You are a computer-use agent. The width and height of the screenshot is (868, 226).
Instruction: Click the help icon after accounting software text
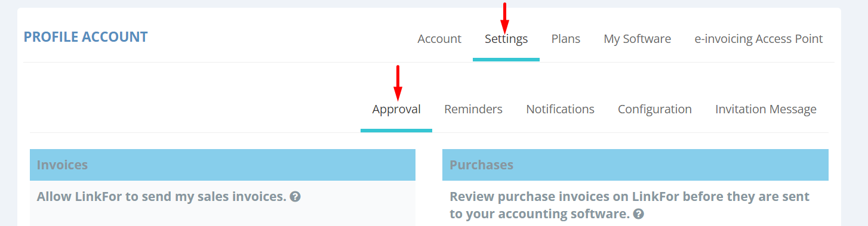click(x=639, y=213)
